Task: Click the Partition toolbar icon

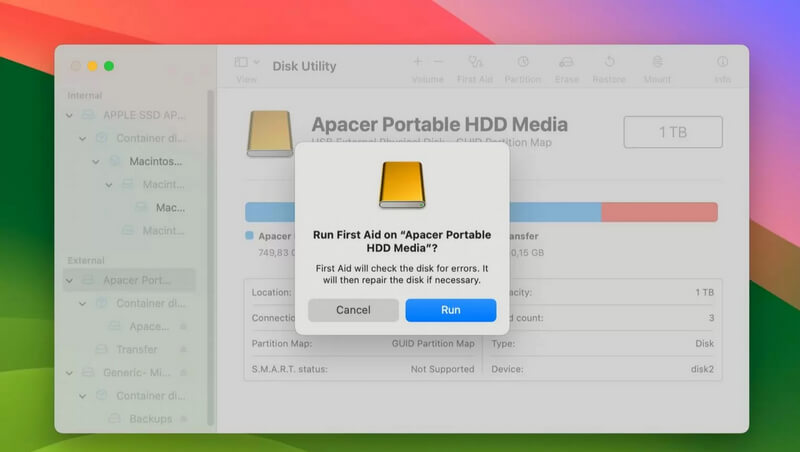Action: click(x=522, y=63)
